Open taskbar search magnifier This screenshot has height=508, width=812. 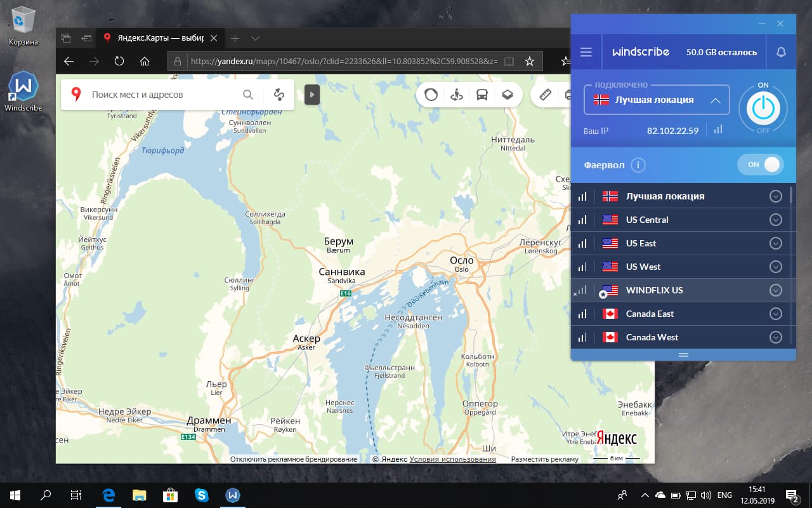tap(46, 495)
